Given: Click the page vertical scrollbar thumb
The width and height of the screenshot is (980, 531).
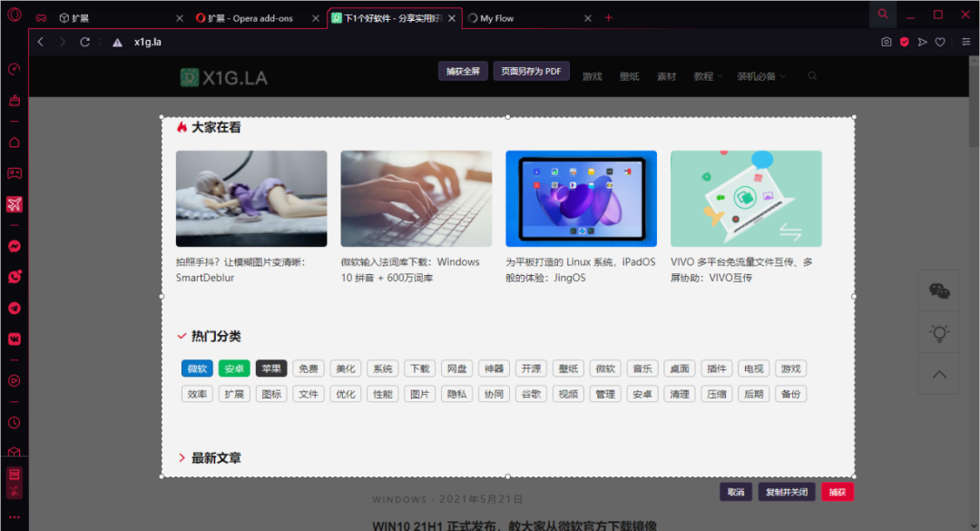Looking at the screenshot, I should pyautogui.click(x=974, y=106).
